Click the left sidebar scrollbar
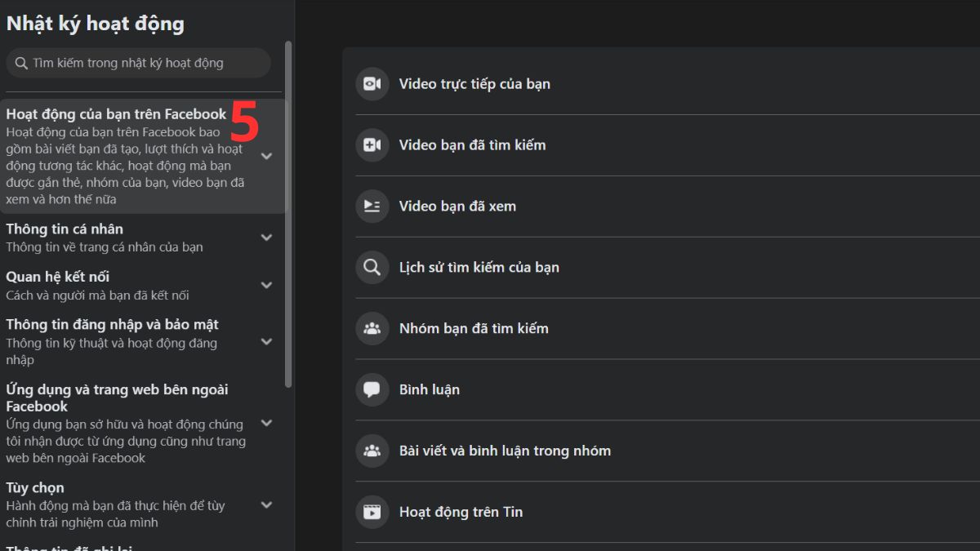 tap(287, 214)
